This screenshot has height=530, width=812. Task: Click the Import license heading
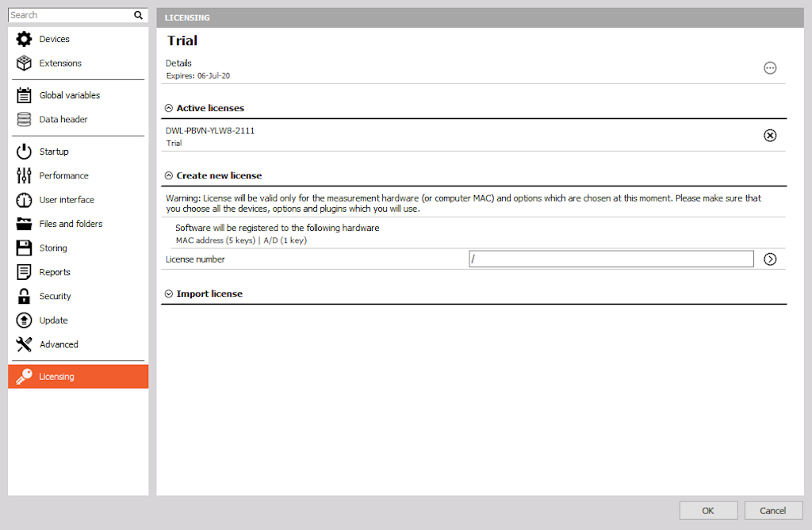pyautogui.click(x=209, y=294)
